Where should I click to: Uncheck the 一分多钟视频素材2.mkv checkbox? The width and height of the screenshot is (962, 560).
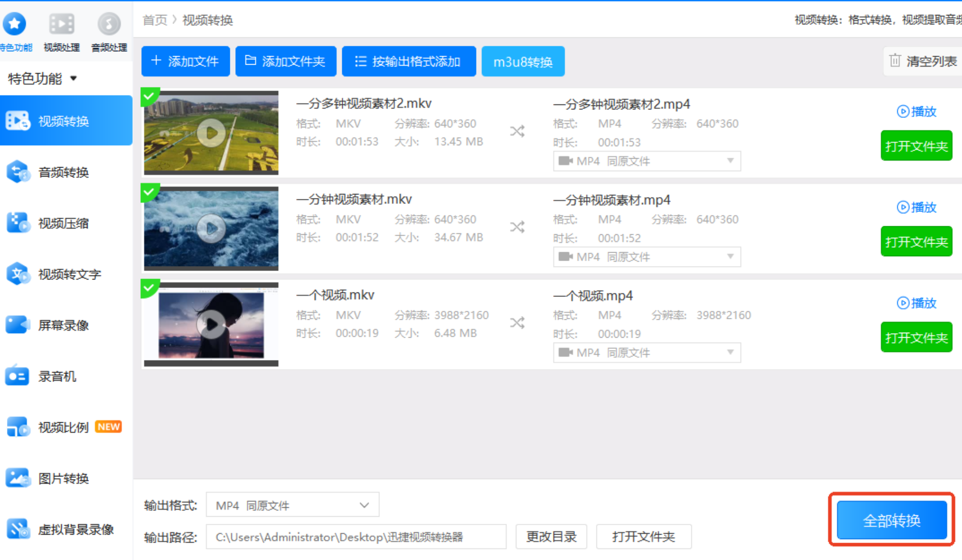tap(149, 95)
